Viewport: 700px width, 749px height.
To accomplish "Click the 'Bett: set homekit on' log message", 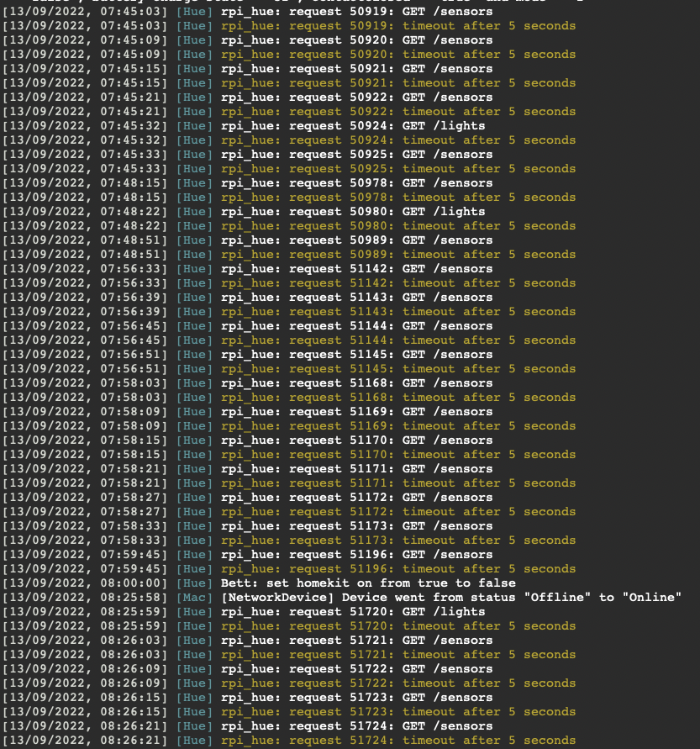I will (368, 583).
